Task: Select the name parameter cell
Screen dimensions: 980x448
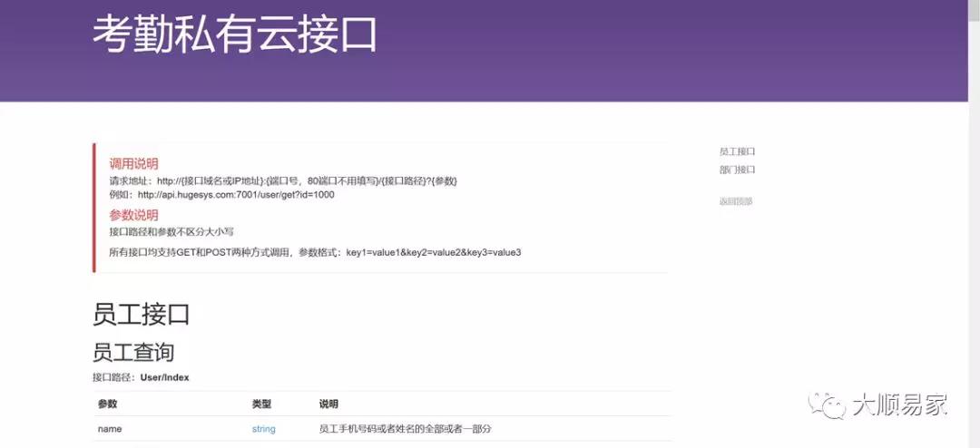Action: pos(110,429)
